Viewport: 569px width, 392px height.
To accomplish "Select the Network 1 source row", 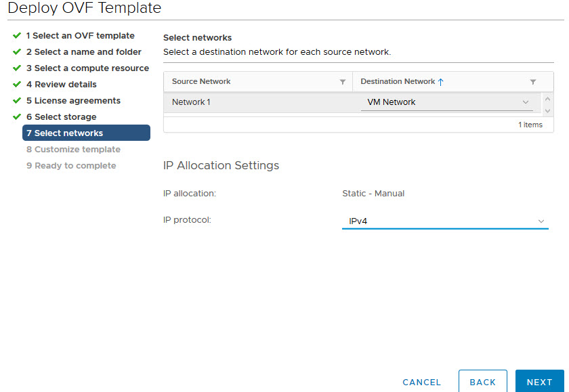I will tap(192, 102).
